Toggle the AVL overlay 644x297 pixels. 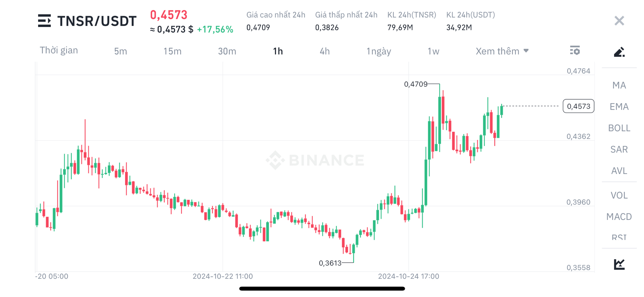[x=618, y=171]
